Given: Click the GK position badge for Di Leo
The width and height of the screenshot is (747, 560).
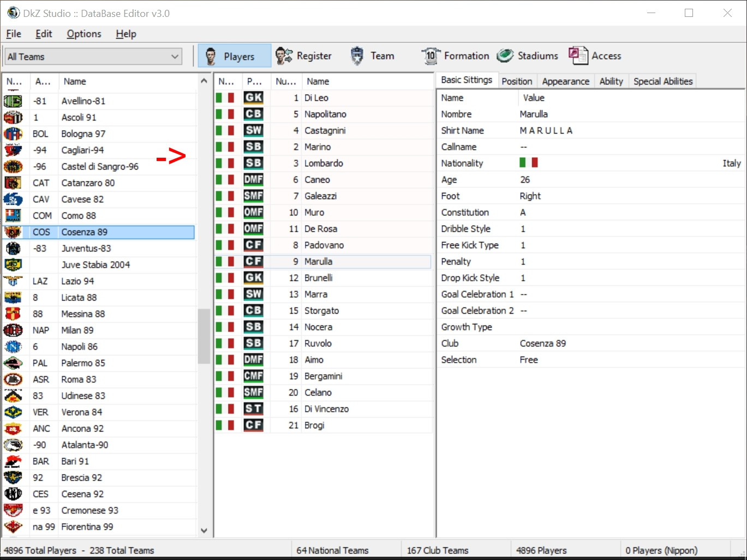Looking at the screenshot, I should [254, 98].
